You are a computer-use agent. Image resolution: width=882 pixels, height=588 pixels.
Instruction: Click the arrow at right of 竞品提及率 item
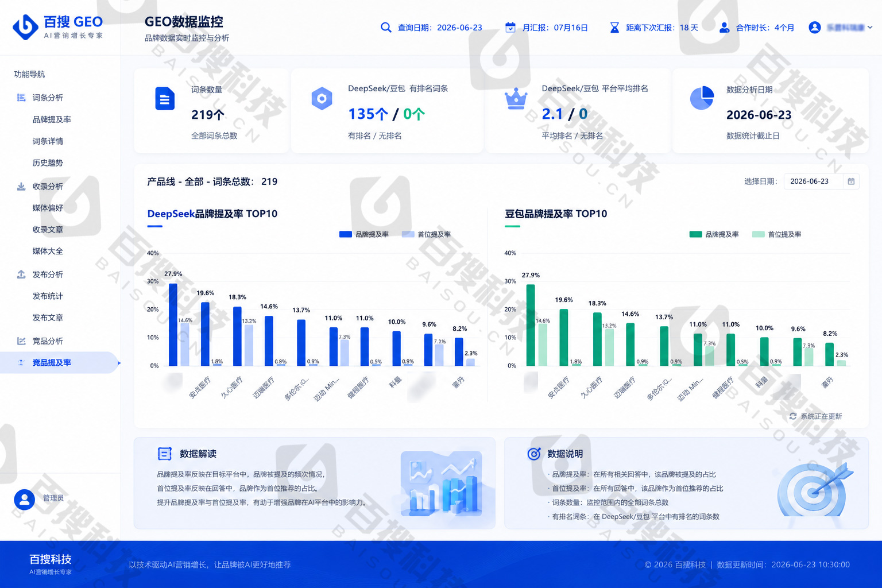click(x=119, y=363)
